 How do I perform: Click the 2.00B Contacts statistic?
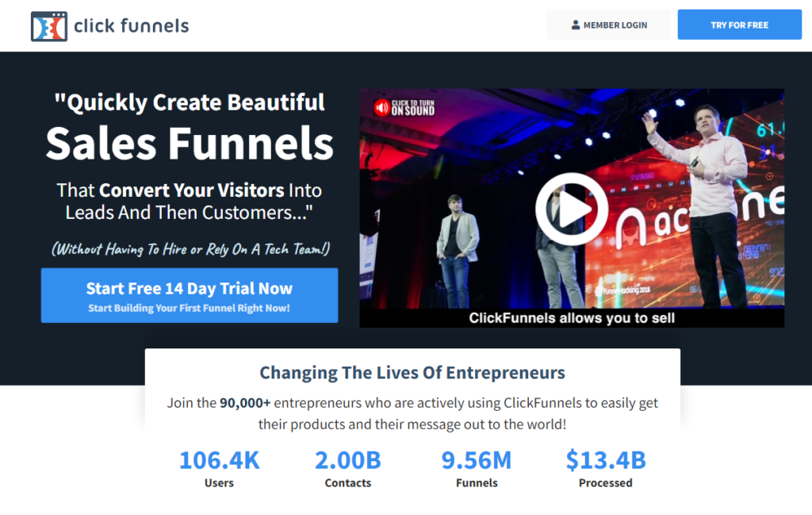coord(348,468)
